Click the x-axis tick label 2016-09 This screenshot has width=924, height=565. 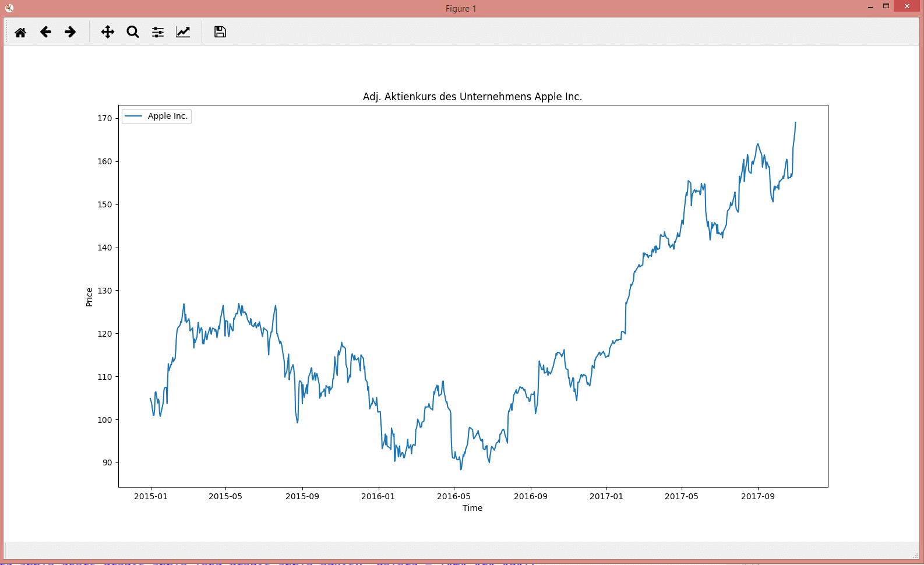[531, 496]
